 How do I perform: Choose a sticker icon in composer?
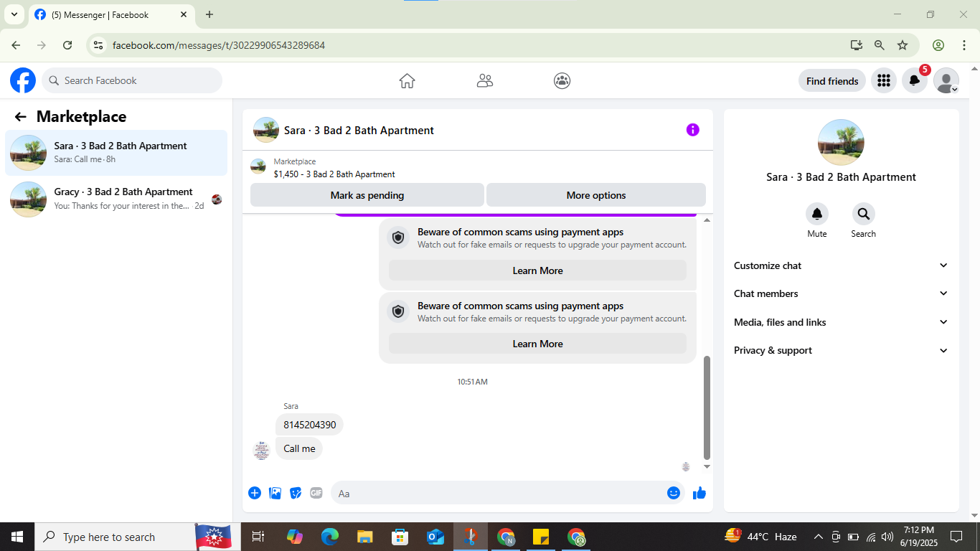click(296, 493)
